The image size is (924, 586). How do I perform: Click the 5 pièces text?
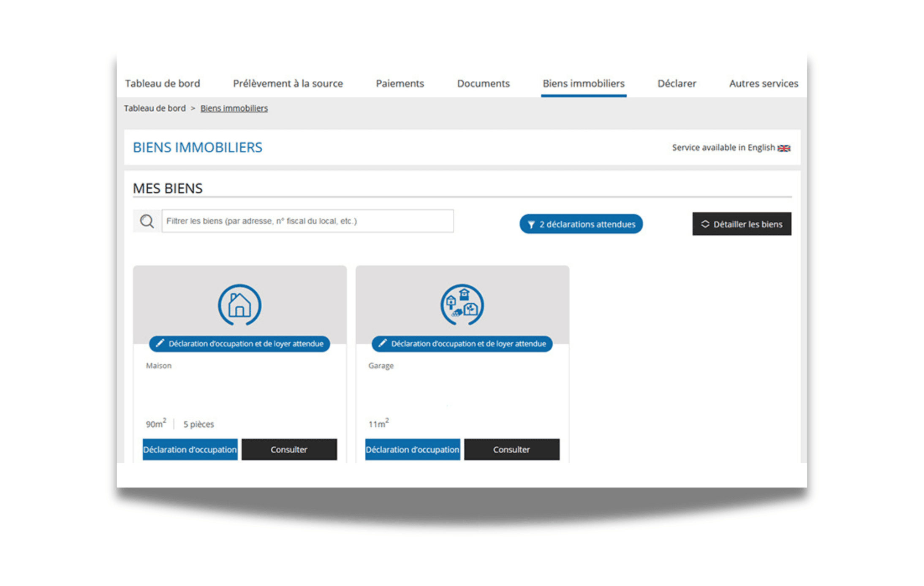tap(198, 424)
